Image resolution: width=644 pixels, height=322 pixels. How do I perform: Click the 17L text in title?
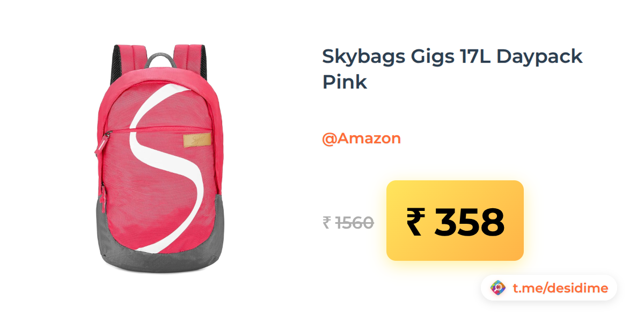[x=477, y=56]
